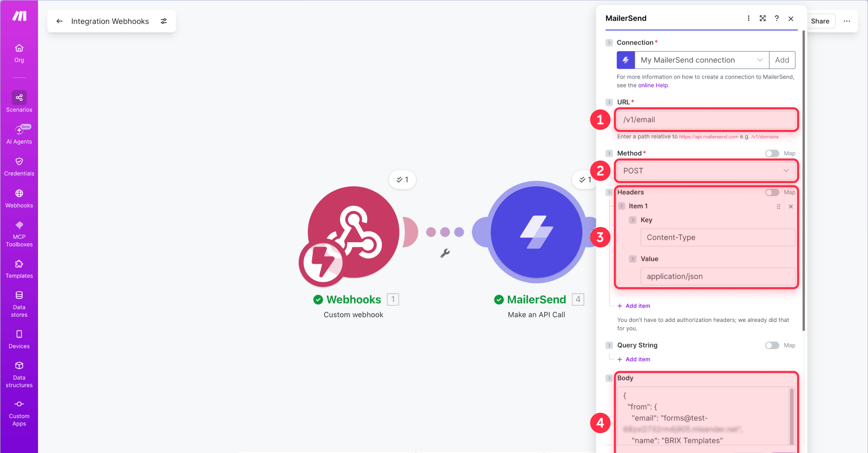Screen dimensions: 868x453
Task: Click the Body text area scrollbar
Action: [792, 416]
